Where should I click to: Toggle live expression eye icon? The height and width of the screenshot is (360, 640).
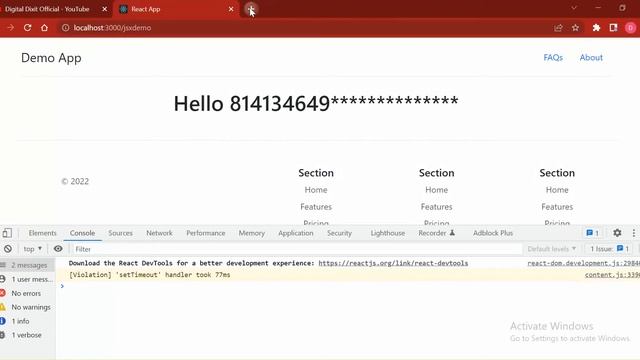(58, 249)
